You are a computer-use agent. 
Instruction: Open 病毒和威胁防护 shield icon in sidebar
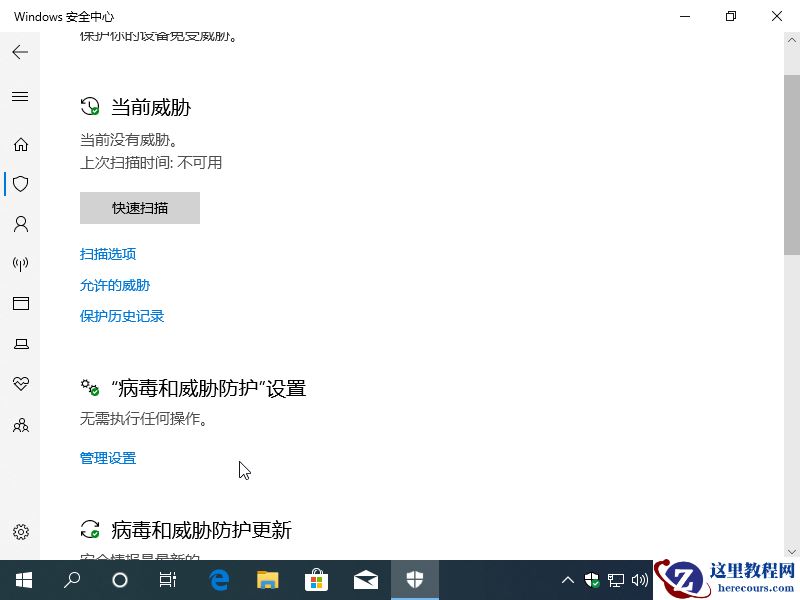[x=20, y=184]
